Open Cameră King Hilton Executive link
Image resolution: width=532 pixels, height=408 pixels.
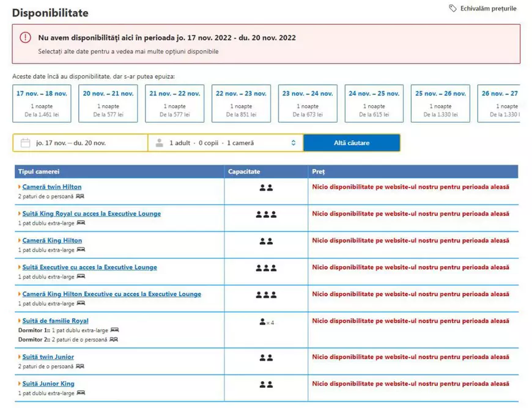point(111,294)
